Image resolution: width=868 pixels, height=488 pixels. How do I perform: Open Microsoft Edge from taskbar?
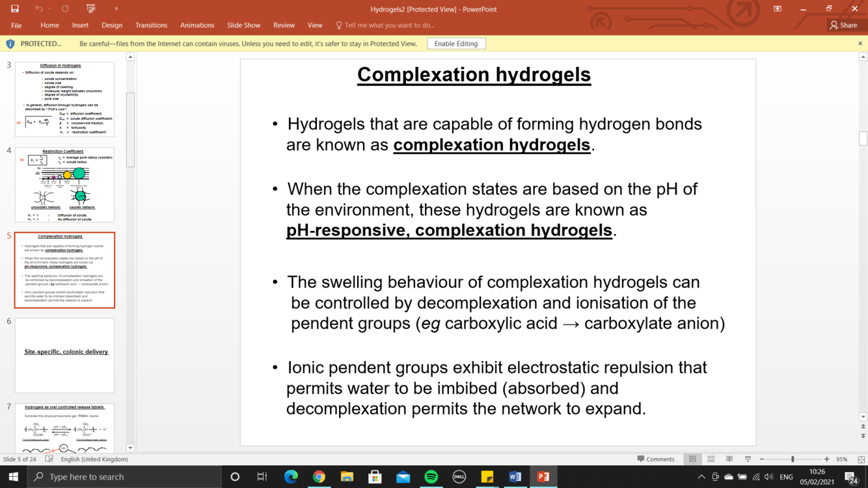pyautogui.click(x=291, y=477)
